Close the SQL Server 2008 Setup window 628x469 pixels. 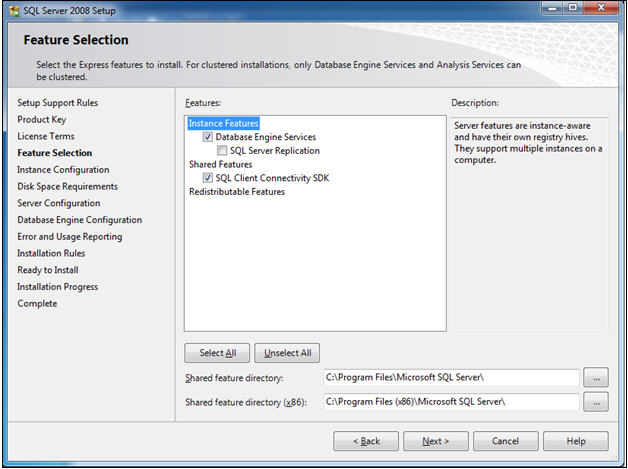[603, 7]
